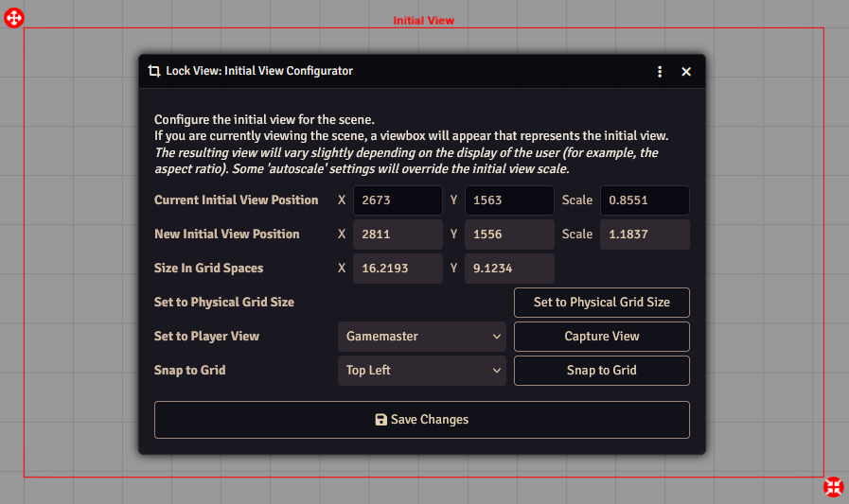
Task: Focus the New Initial View Y field
Action: 509,235
